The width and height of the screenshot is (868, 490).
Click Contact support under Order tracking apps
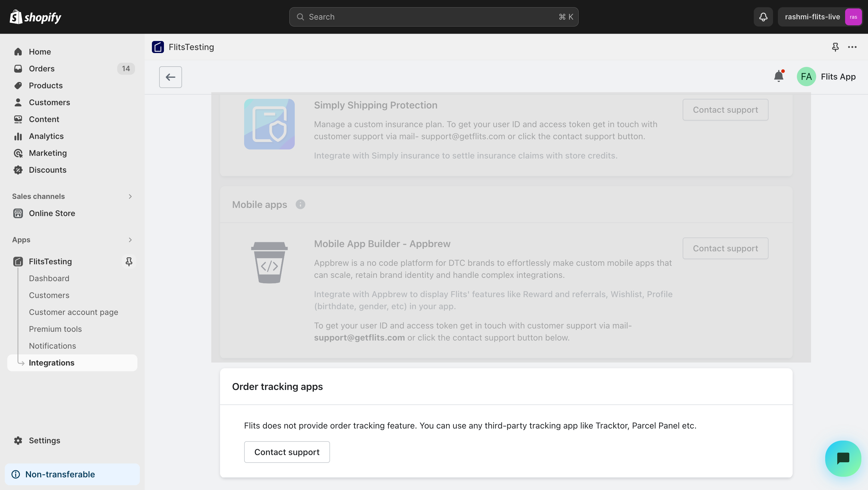tap(287, 452)
